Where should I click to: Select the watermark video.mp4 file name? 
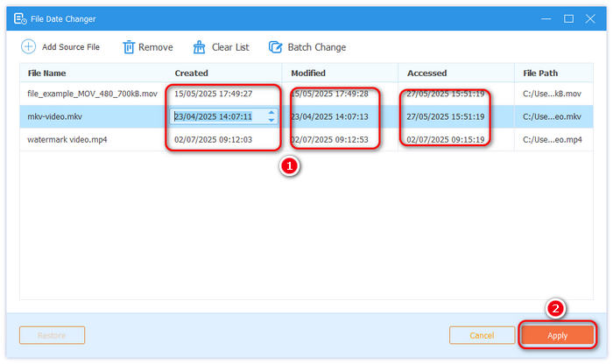[x=67, y=139]
